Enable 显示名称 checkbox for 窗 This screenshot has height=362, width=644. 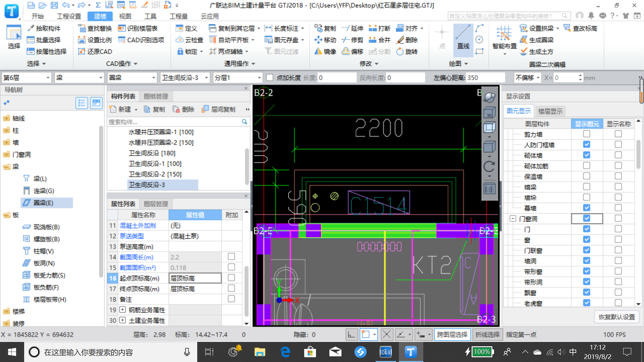(618, 239)
